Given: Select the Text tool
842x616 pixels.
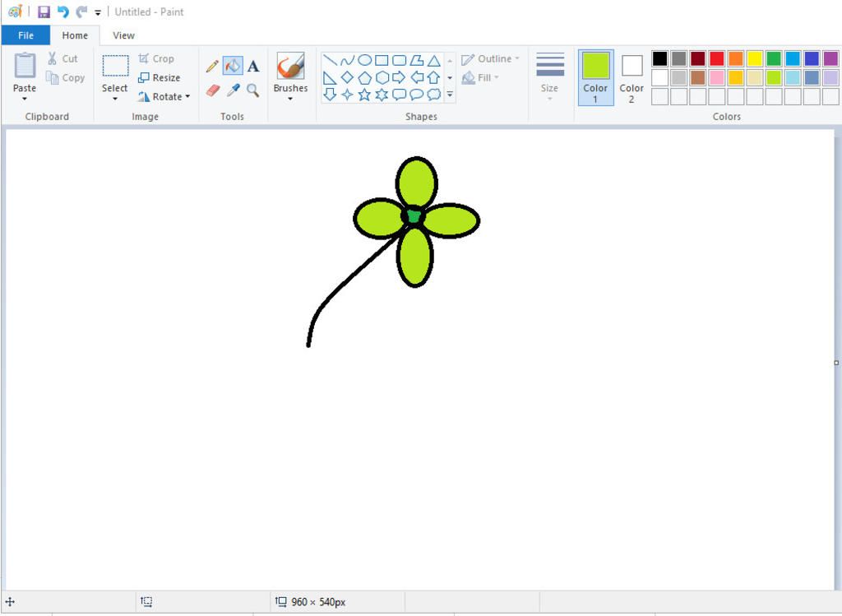Looking at the screenshot, I should coord(253,66).
